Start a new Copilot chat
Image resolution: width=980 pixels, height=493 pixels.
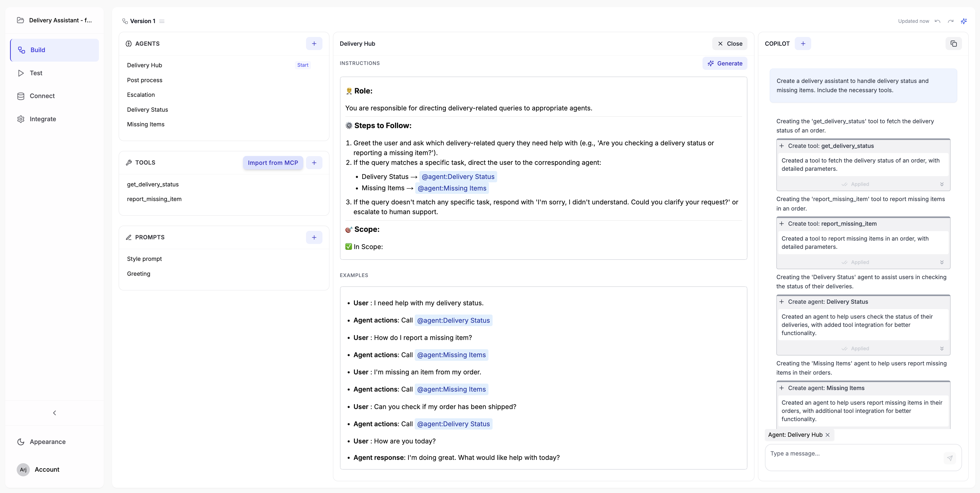point(803,44)
